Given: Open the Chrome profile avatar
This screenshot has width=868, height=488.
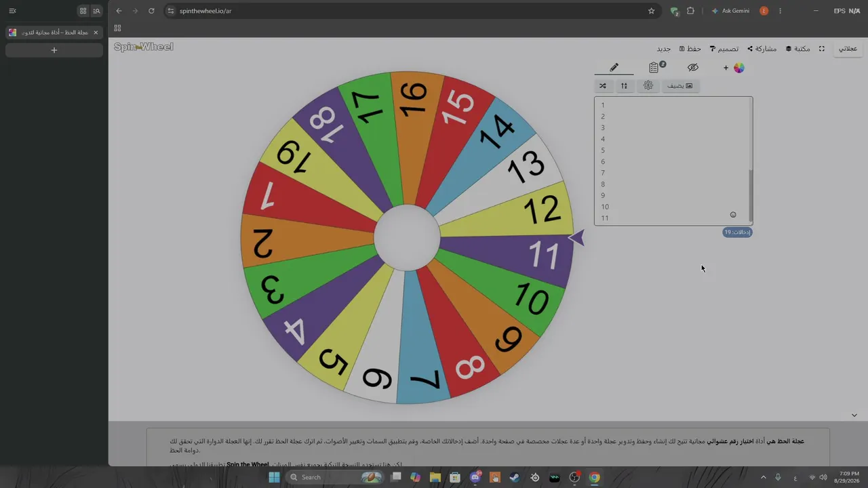Looking at the screenshot, I should 764,11.
